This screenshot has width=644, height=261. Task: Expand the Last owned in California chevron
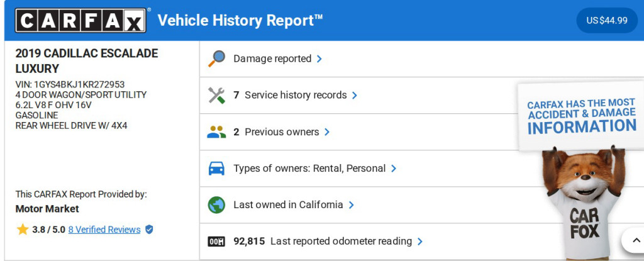352,205
